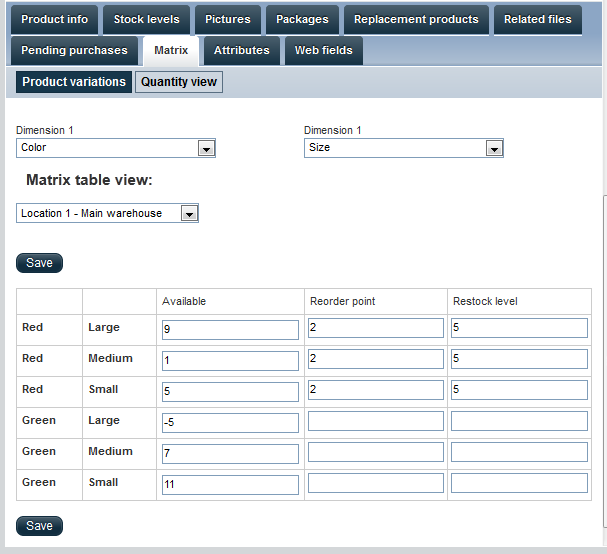
Task: Click the Available field for Green Medium
Action: [230, 454]
